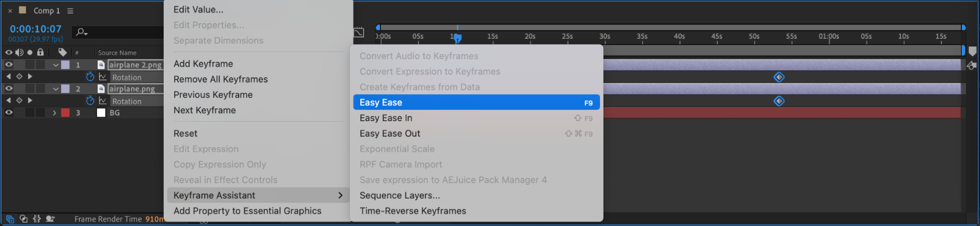Go to previous keyframe on airplane 2.png Rotation

(8, 77)
